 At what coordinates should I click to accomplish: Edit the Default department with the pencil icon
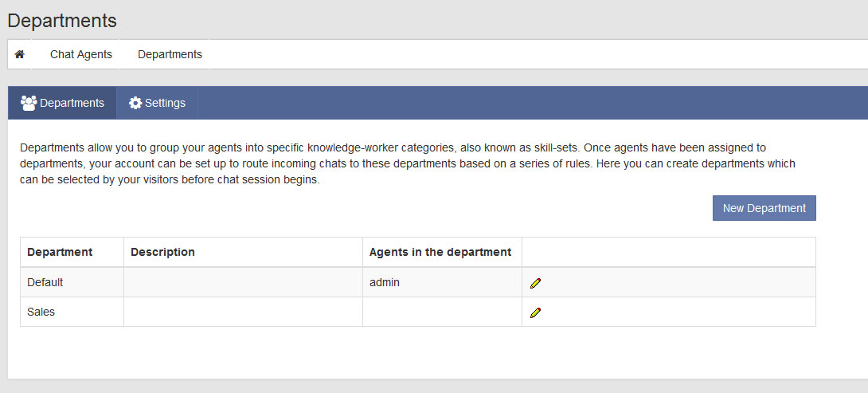click(x=535, y=283)
